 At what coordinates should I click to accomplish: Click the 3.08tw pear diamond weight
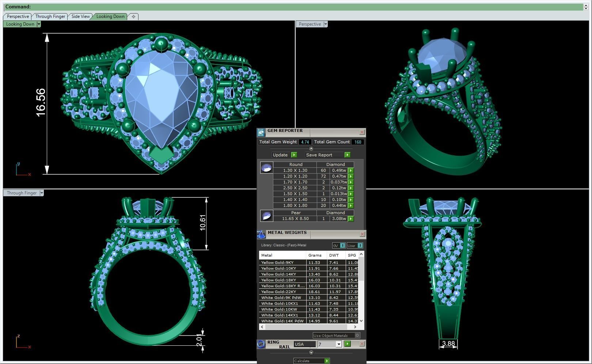click(x=339, y=219)
